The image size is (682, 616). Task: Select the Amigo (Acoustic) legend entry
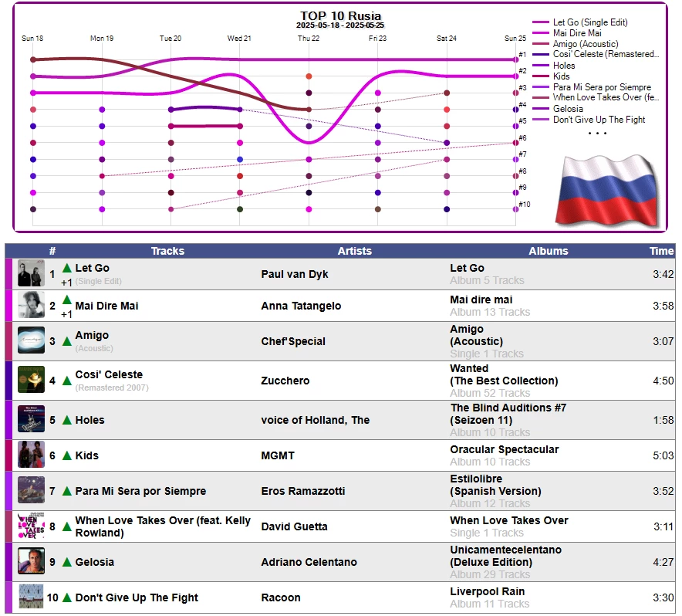point(576,44)
